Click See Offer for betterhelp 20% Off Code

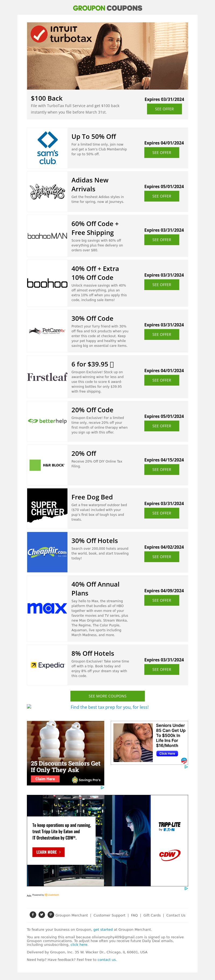pos(162,426)
